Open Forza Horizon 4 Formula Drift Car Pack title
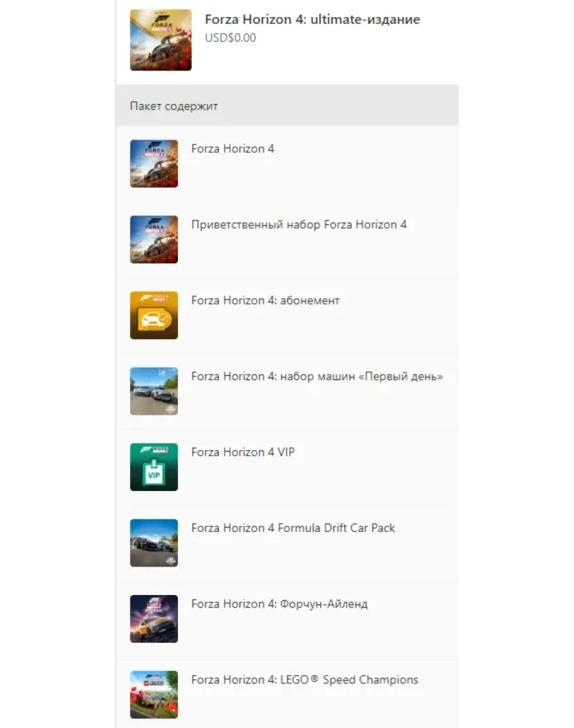This screenshot has height=728, width=574. [x=293, y=528]
